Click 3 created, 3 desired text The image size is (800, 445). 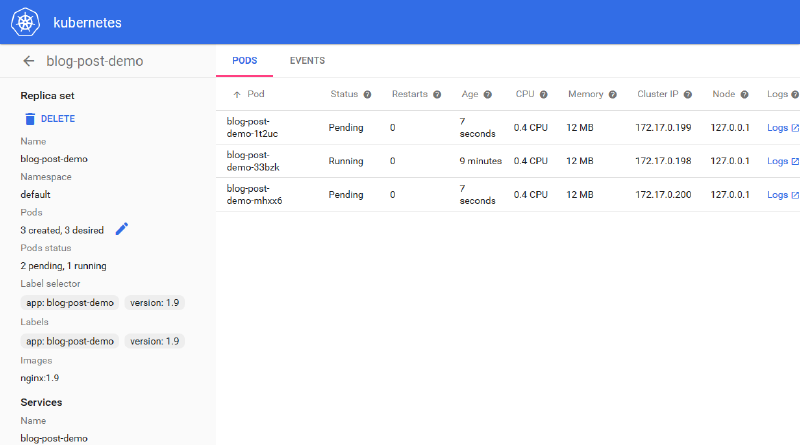pos(62,230)
